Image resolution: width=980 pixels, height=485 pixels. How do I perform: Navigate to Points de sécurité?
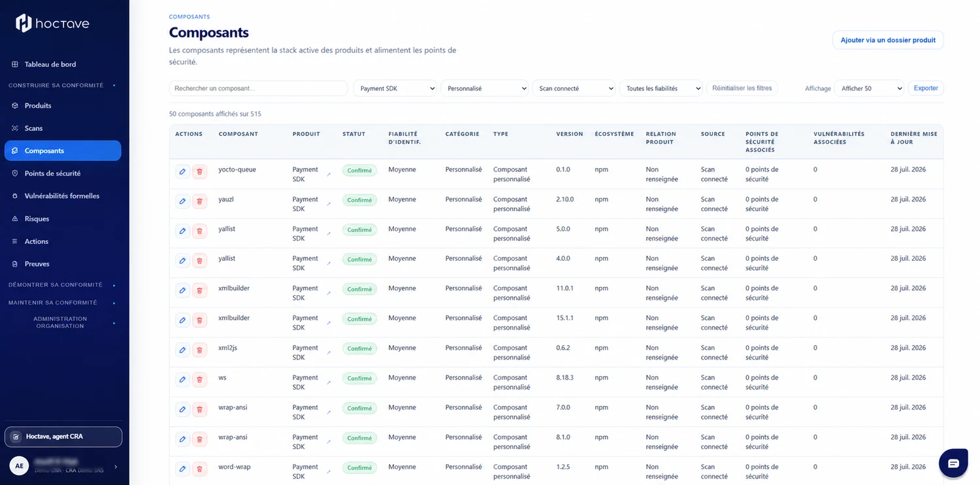click(63, 173)
